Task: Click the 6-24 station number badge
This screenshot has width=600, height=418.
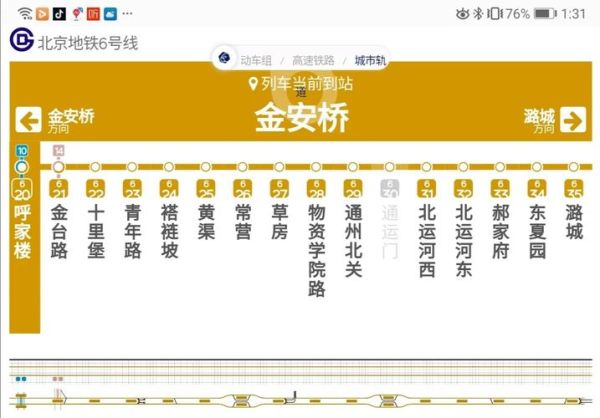Action: (169, 189)
